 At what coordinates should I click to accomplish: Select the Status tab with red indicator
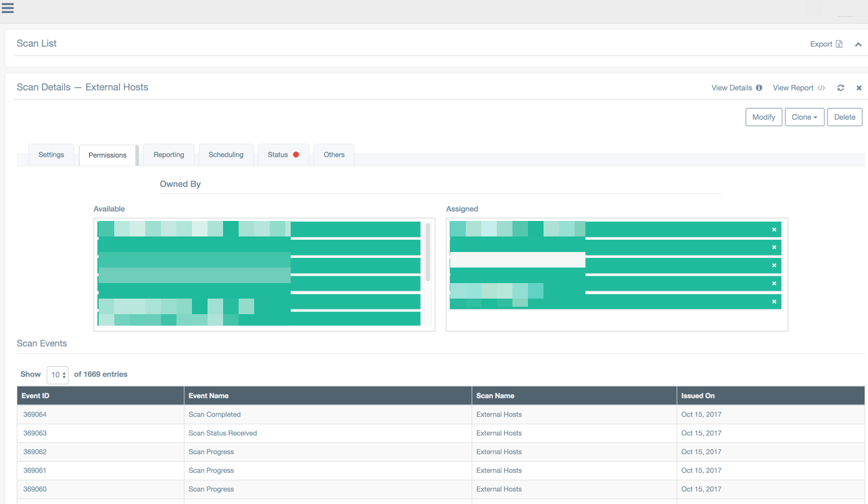tap(283, 155)
